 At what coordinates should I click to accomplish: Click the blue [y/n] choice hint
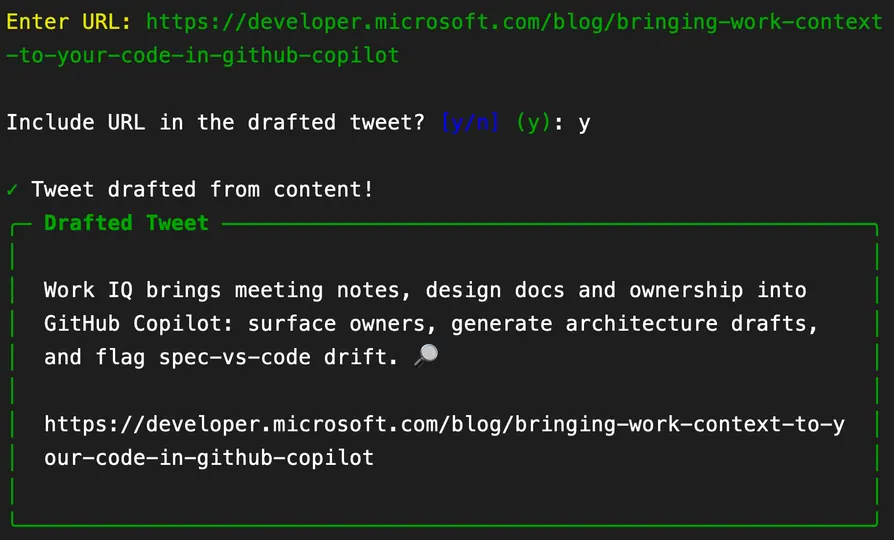click(470, 122)
